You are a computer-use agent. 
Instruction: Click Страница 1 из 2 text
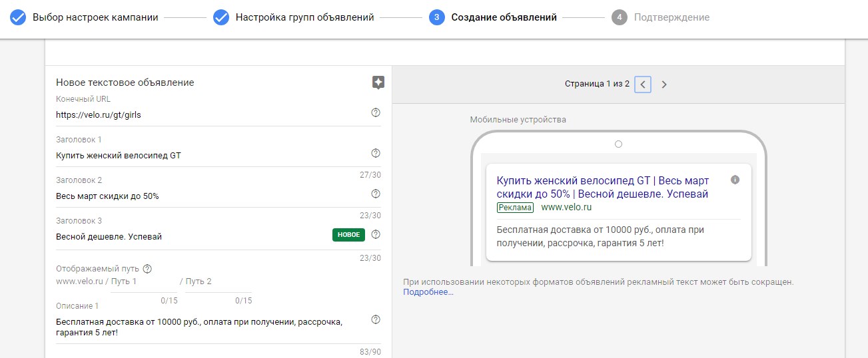coord(597,84)
